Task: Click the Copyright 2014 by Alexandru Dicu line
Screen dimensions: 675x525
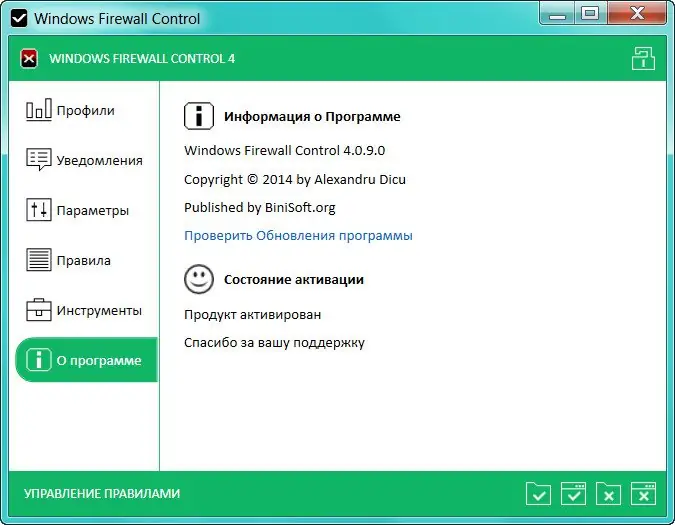Action: [295, 179]
